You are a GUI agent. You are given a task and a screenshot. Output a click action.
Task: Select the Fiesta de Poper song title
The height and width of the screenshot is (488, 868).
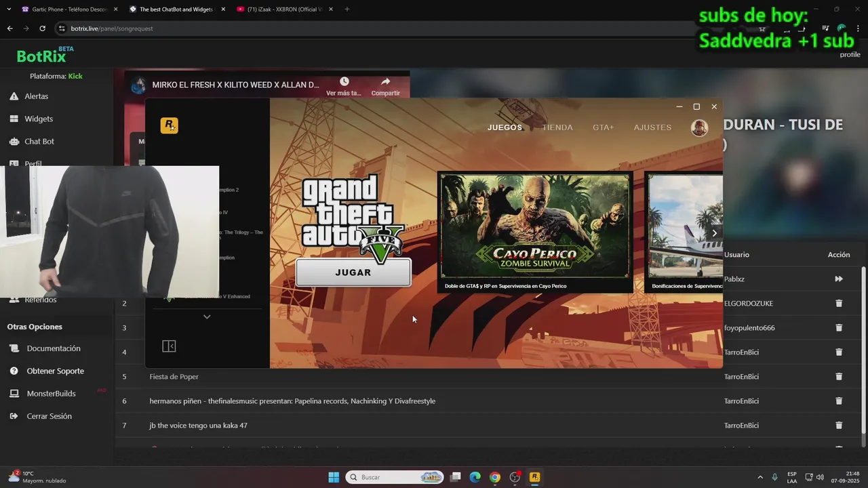point(174,377)
